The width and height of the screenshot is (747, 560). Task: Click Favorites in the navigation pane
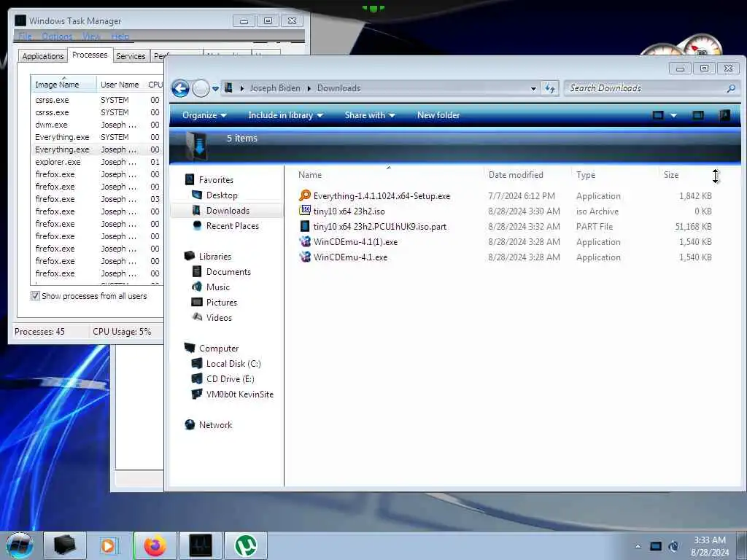[216, 180]
